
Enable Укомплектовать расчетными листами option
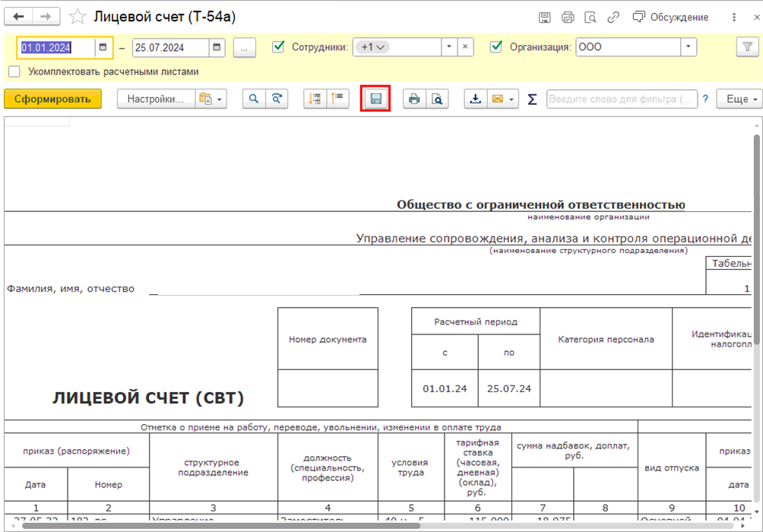click(x=14, y=71)
